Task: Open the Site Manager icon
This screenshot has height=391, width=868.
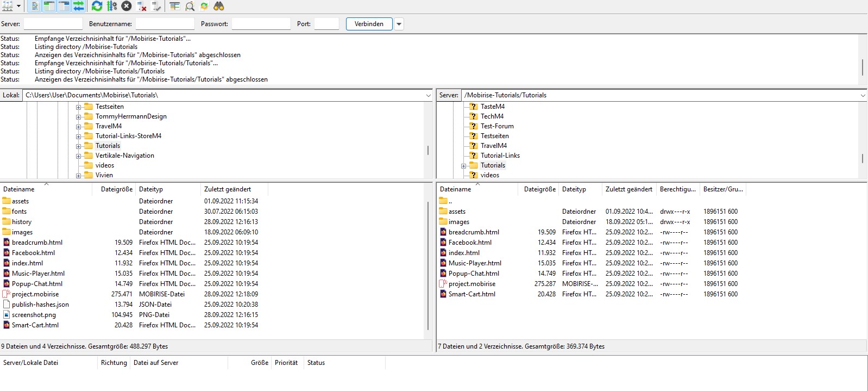Action: tap(8, 6)
